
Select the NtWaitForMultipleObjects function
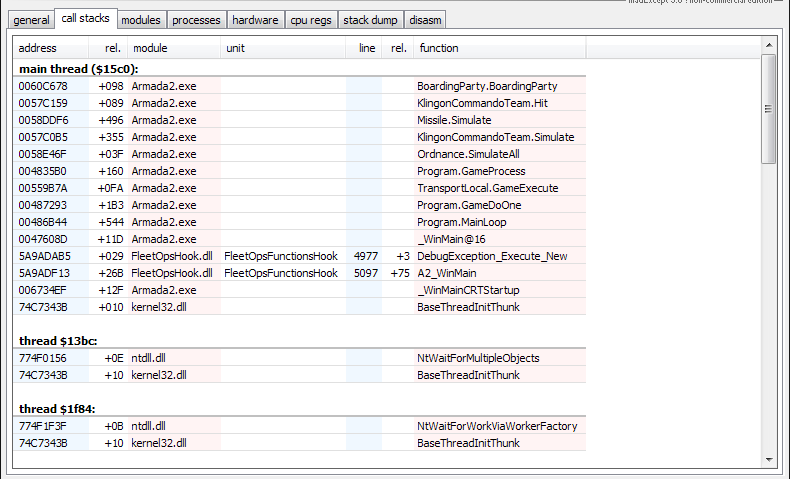click(478, 359)
